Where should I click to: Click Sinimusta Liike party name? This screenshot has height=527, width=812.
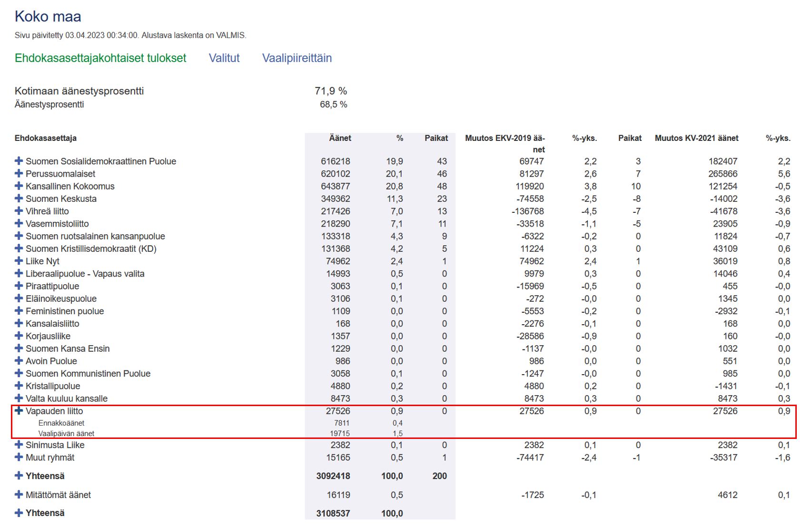pos(55,445)
